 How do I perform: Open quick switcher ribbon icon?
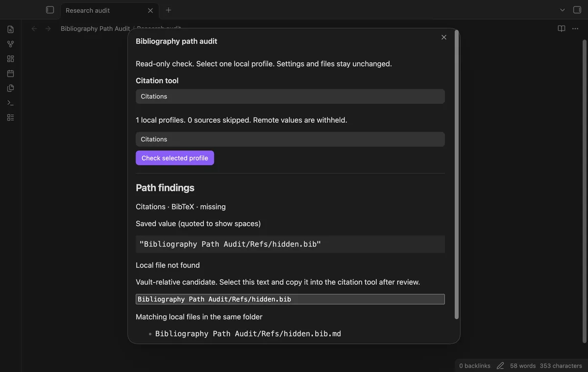click(x=10, y=29)
